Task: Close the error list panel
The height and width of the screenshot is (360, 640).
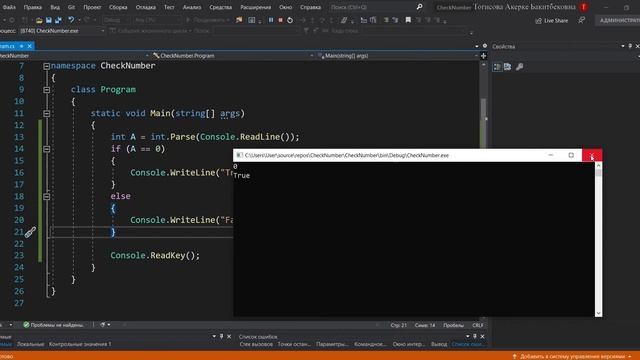Action: (x=482, y=336)
